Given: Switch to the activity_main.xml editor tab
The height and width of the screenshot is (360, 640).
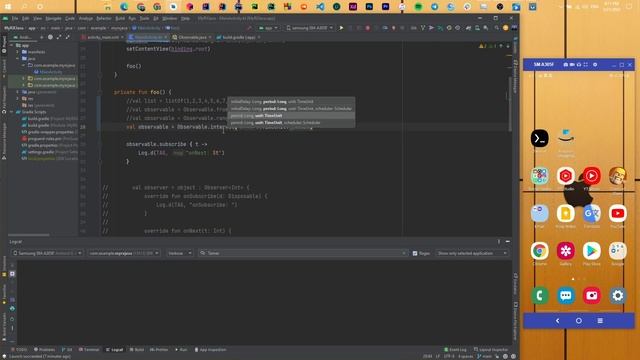Looking at the screenshot, I should pyautogui.click(x=102, y=37).
